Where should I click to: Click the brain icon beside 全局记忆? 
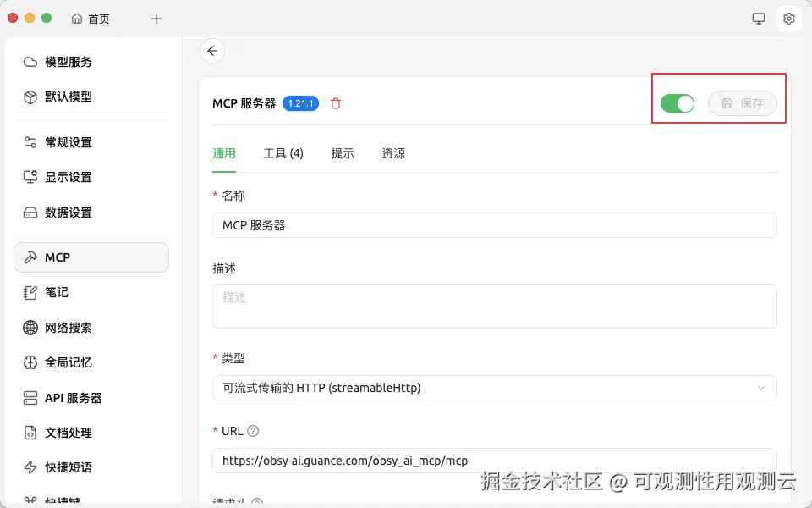[30, 362]
